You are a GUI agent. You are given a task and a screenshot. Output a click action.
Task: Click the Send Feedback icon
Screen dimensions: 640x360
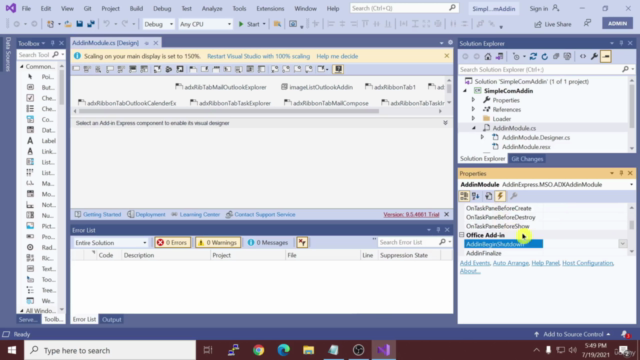587,24
